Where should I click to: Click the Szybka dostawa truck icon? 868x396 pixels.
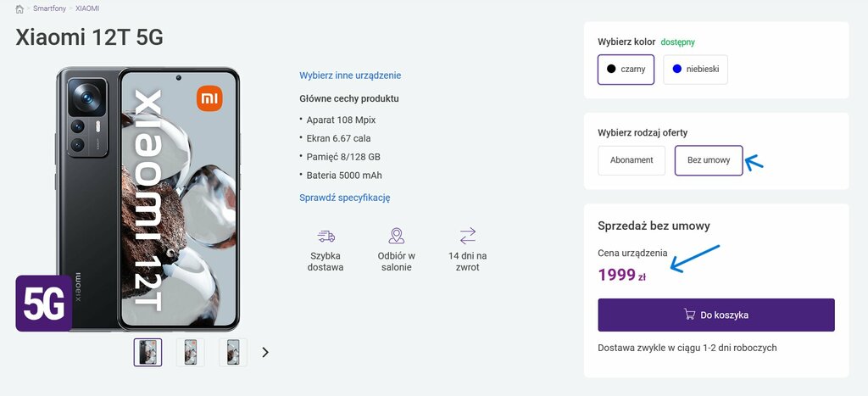[x=326, y=237]
